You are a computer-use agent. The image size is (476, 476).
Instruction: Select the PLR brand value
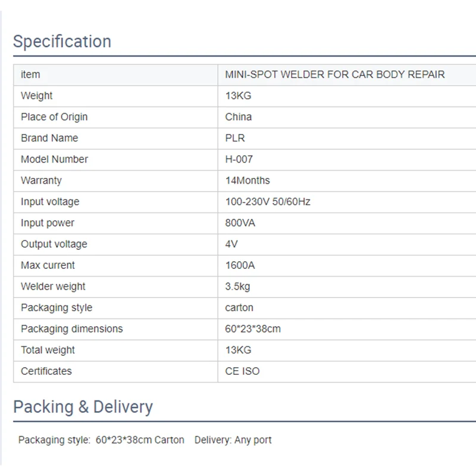tap(235, 138)
